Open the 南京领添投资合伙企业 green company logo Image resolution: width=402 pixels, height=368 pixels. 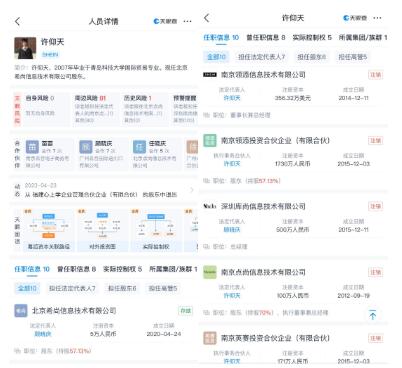pyautogui.click(x=210, y=140)
